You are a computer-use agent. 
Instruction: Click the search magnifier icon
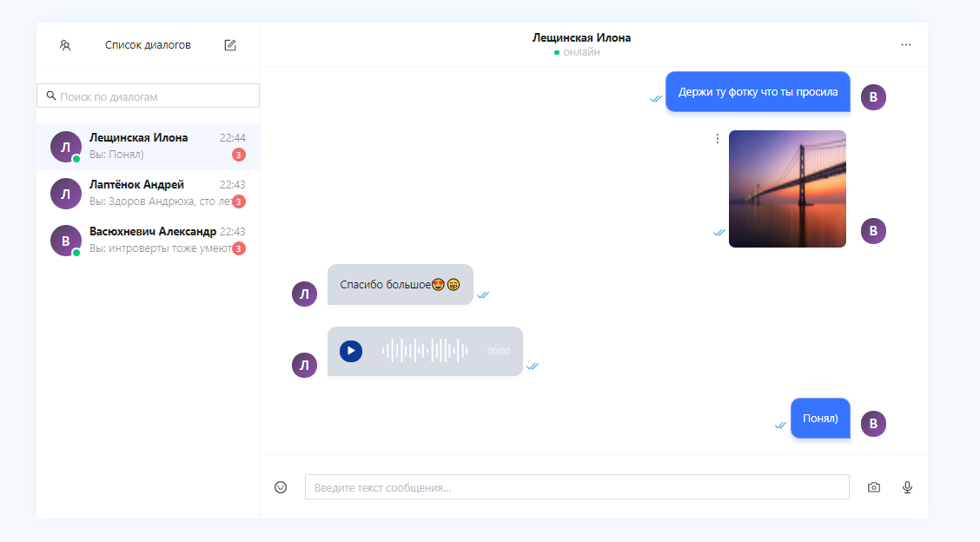tap(52, 95)
